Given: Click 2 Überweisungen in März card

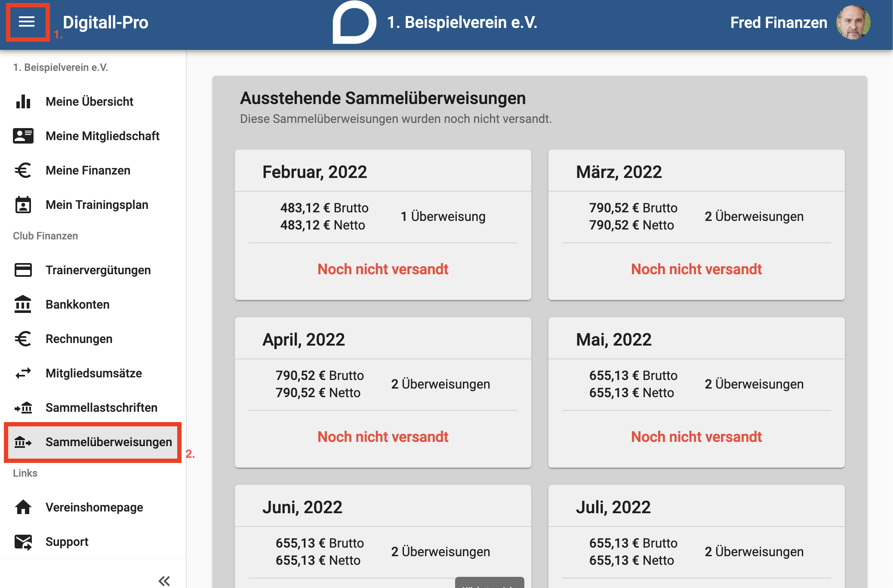Looking at the screenshot, I should [x=754, y=216].
